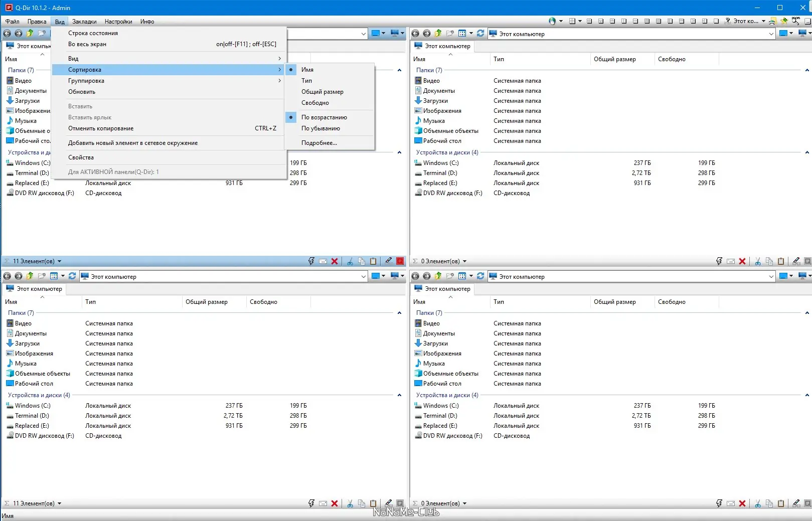
Task: Click the Тип column header in top-right pane
Action: (540, 59)
